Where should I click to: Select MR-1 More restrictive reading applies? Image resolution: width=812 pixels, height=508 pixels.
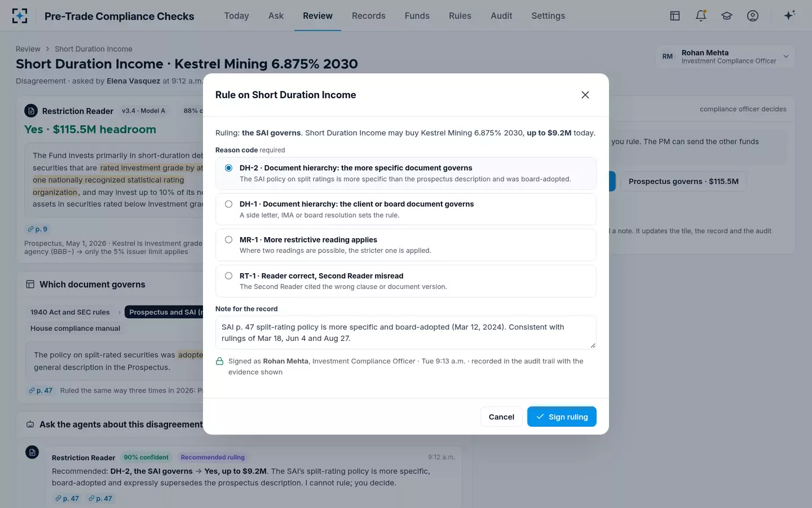pos(405,245)
